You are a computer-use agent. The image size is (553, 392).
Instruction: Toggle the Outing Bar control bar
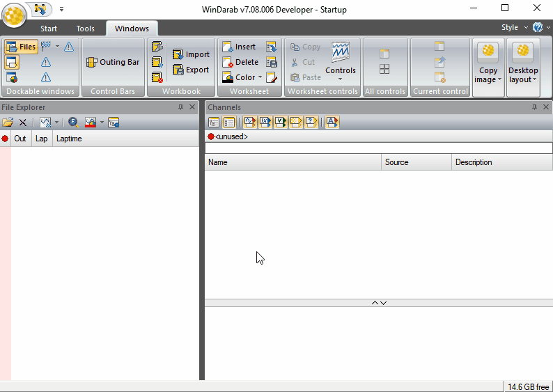click(x=113, y=62)
